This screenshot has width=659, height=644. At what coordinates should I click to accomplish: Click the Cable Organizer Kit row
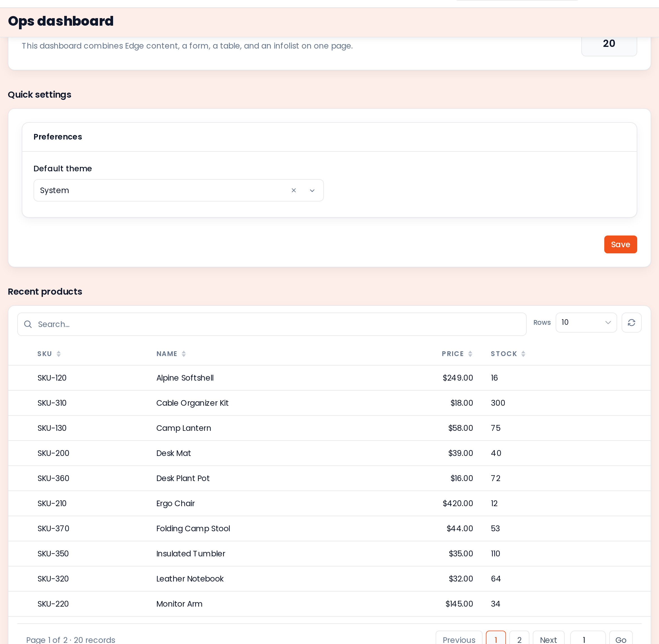tap(329, 403)
